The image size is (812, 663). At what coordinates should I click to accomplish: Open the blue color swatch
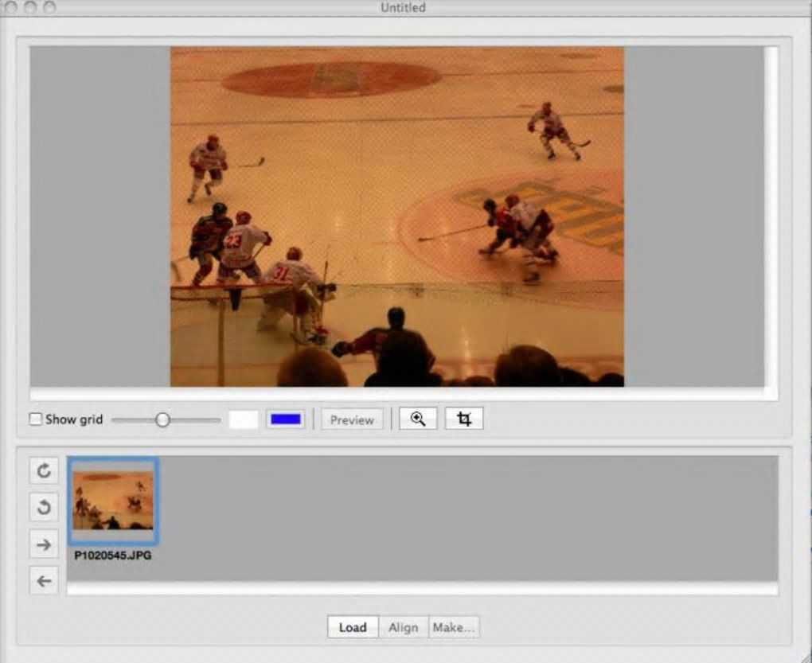[x=286, y=419]
